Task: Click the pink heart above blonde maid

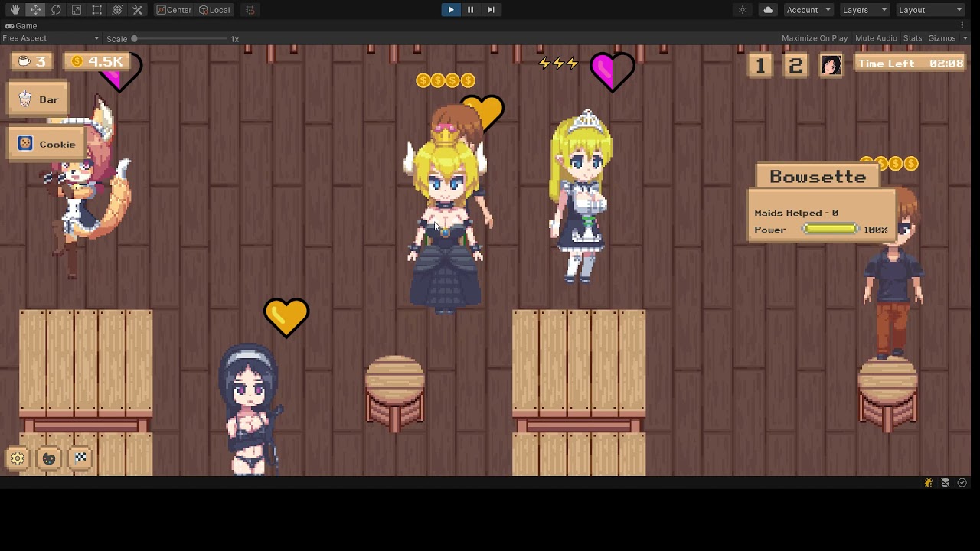Action: coord(612,71)
